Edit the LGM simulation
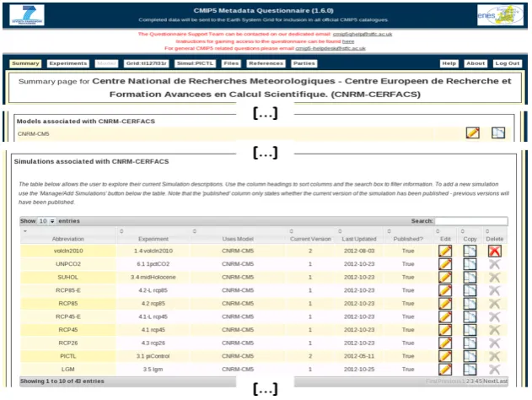This screenshot has width=532, height=400. [x=445, y=369]
